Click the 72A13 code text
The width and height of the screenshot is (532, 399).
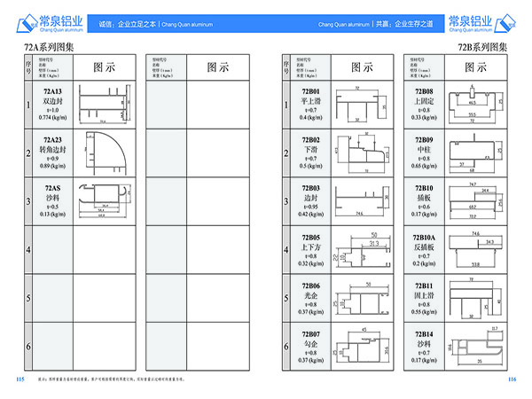tap(52, 91)
